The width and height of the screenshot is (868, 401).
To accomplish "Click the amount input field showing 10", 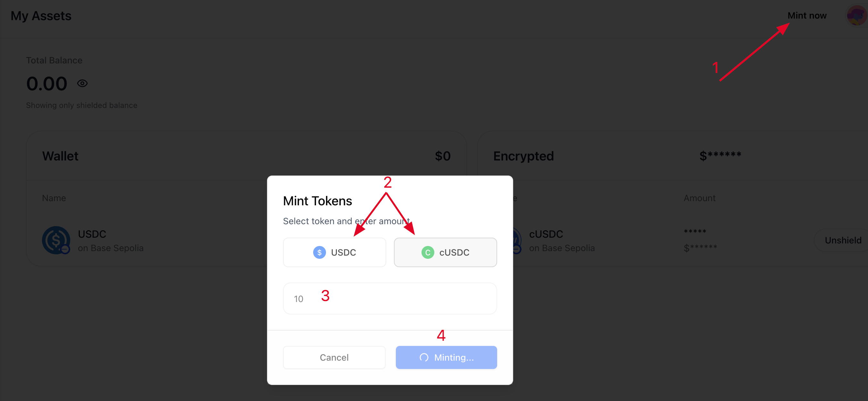I will pos(390,299).
